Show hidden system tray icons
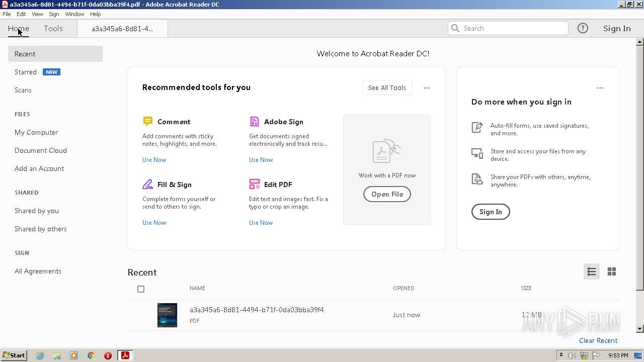The width and height of the screenshot is (644, 362). pyautogui.click(x=561, y=355)
